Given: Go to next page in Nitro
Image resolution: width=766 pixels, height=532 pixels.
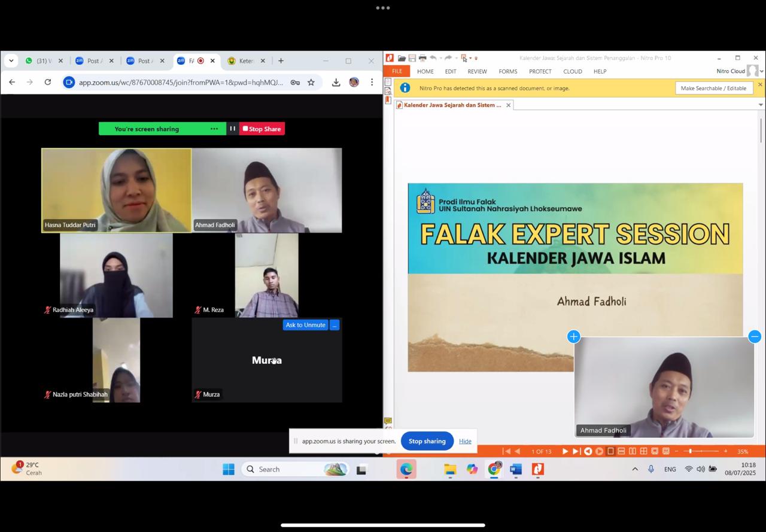Looking at the screenshot, I should coord(565,451).
